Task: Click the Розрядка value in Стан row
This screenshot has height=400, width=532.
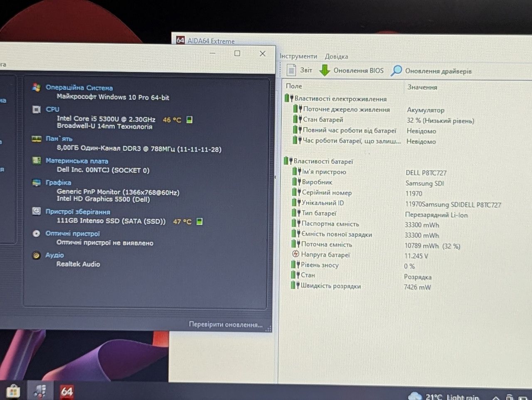Action: 418,277
